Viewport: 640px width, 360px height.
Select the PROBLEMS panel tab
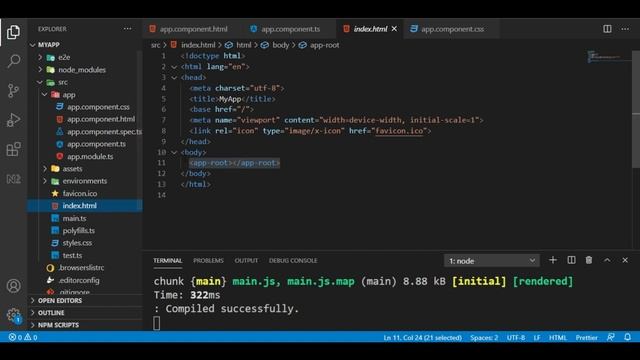(208, 260)
